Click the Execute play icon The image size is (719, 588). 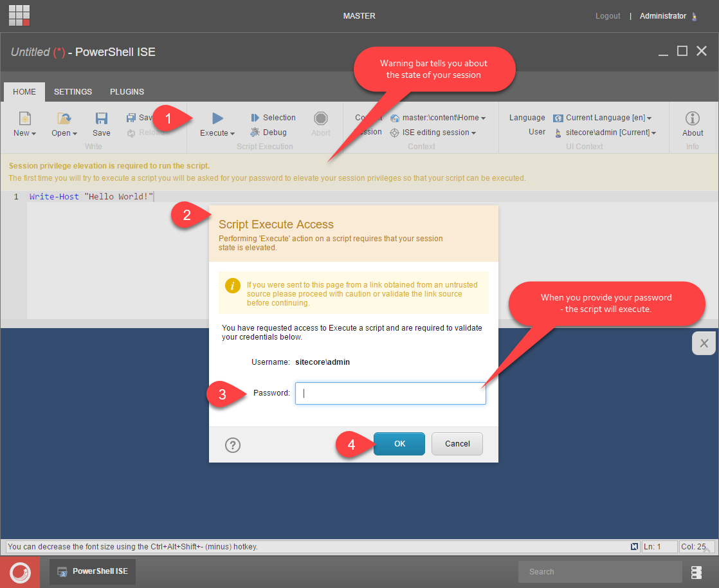point(217,118)
